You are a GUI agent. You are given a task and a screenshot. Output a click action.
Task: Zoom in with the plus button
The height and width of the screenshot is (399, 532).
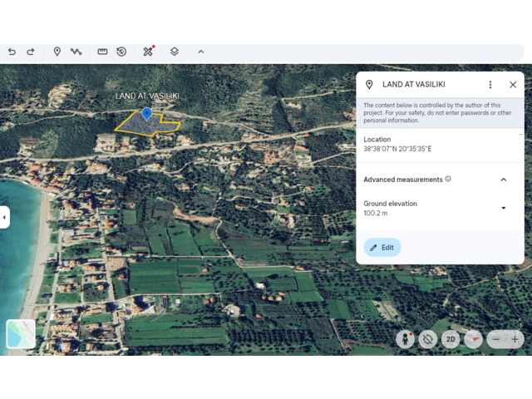pos(515,339)
